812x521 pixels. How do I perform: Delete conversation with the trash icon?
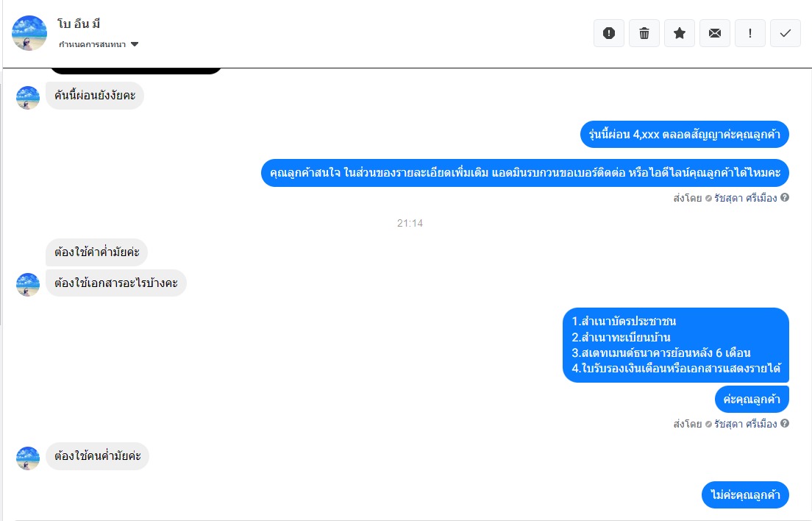[644, 33]
